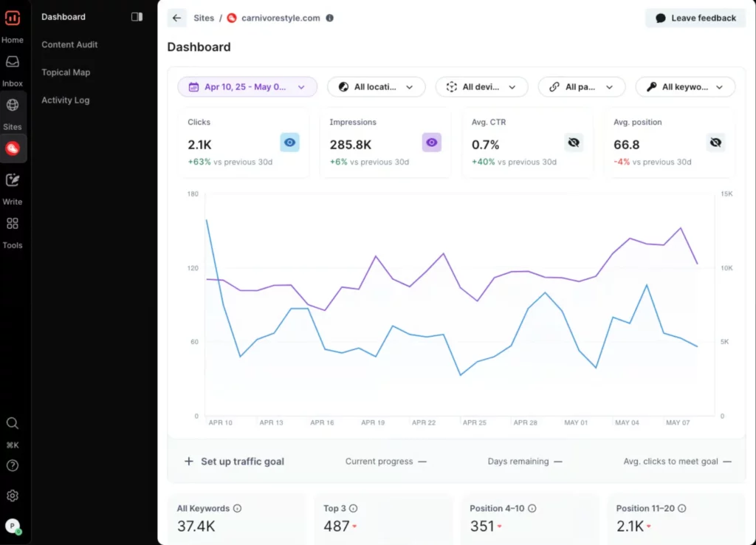756x545 pixels.
Task: Click the plus icon for traffic goal
Action: pos(189,462)
